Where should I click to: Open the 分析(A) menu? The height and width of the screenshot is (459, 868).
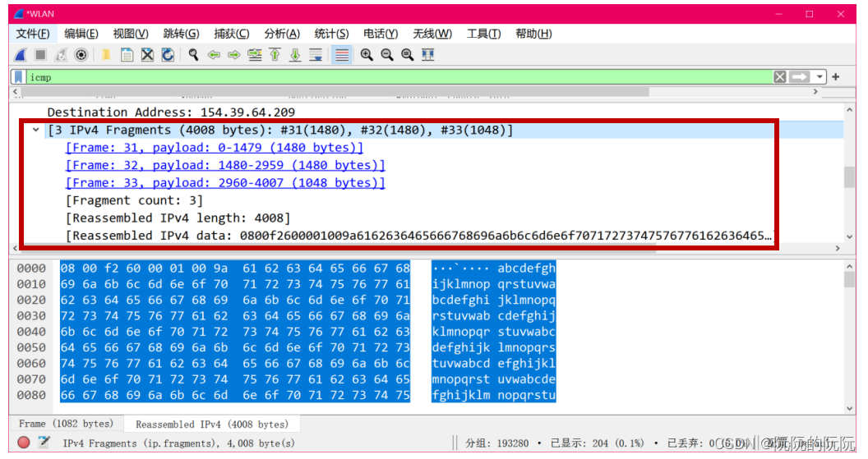pyautogui.click(x=282, y=34)
